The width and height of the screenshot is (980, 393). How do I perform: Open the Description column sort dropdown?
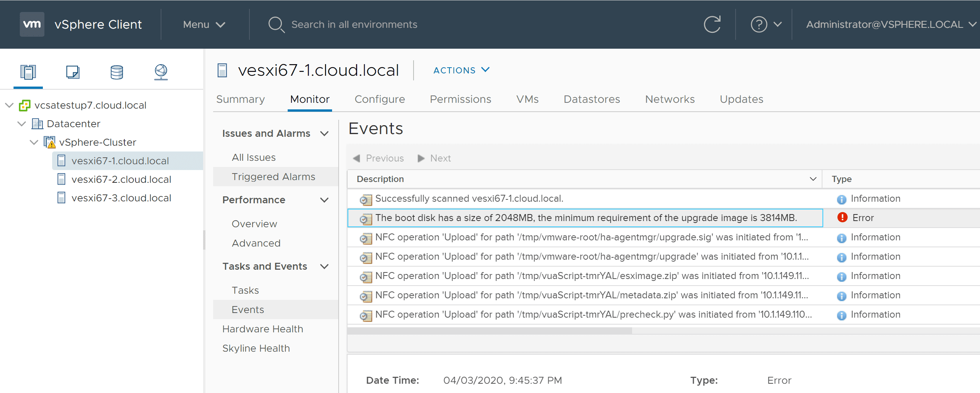pos(813,179)
